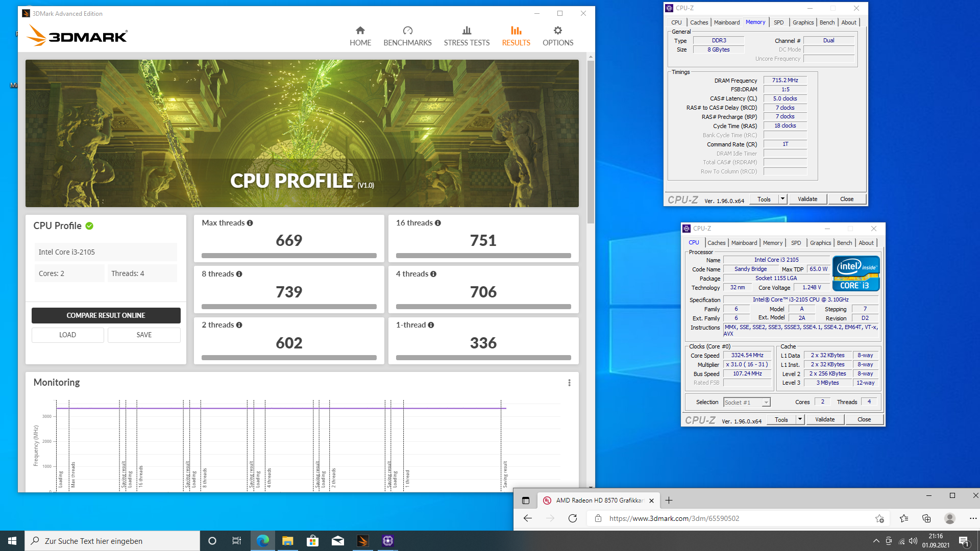Open Mainboard tab in upper CPU-Z window
This screenshot has width=980, height=551.
point(726,22)
